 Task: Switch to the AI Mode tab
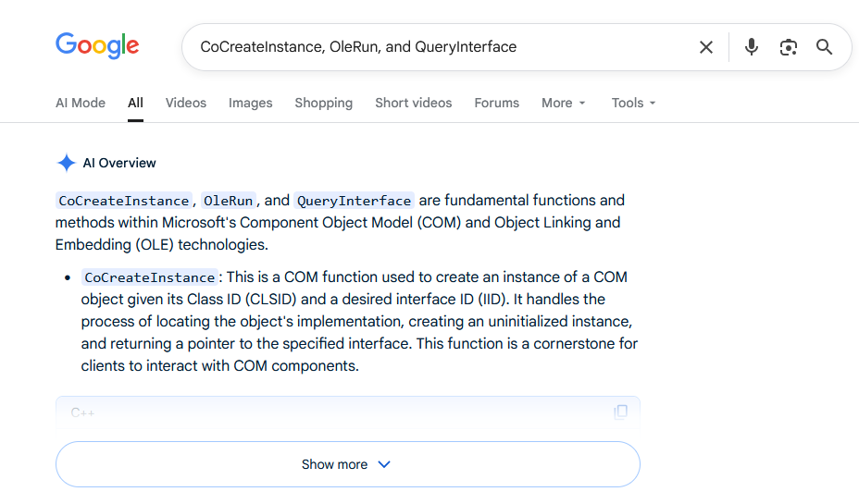(x=81, y=103)
